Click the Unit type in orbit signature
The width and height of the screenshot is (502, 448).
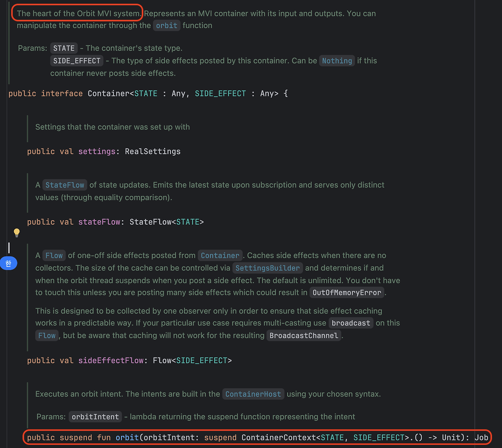[451, 438]
